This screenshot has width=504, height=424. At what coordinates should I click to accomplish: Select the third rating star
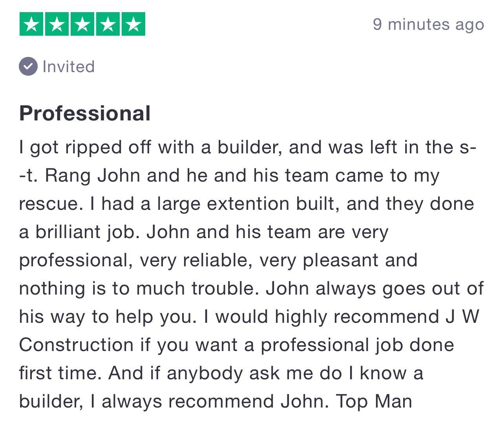(x=82, y=24)
